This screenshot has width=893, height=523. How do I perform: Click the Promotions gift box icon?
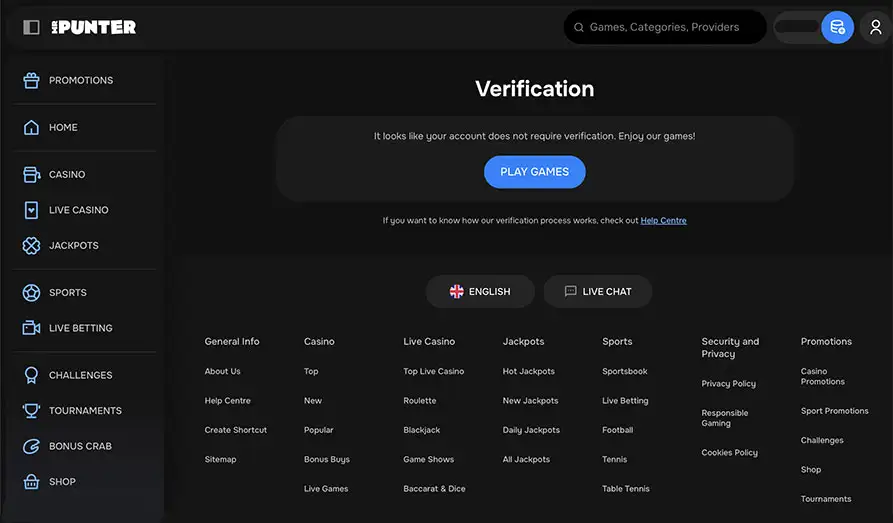click(x=31, y=80)
